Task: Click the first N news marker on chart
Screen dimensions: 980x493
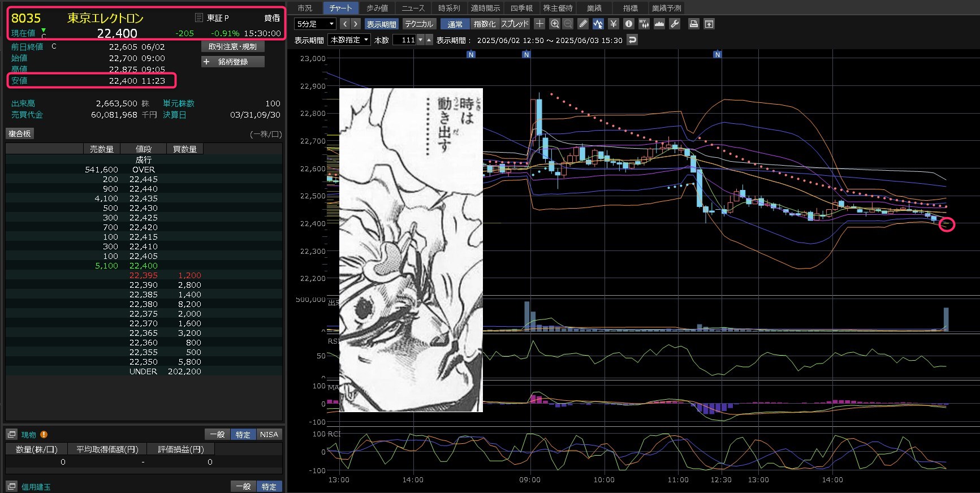Action: (x=471, y=54)
